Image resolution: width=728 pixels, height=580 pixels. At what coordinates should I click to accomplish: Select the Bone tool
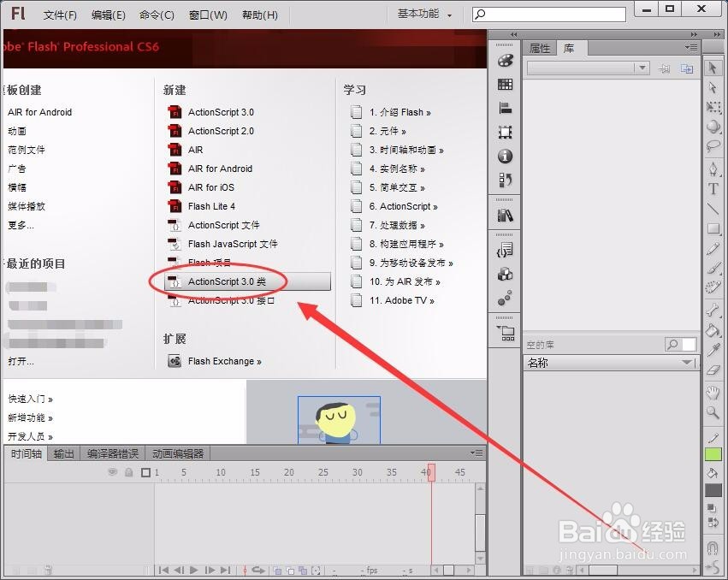click(x=713, y=310)
